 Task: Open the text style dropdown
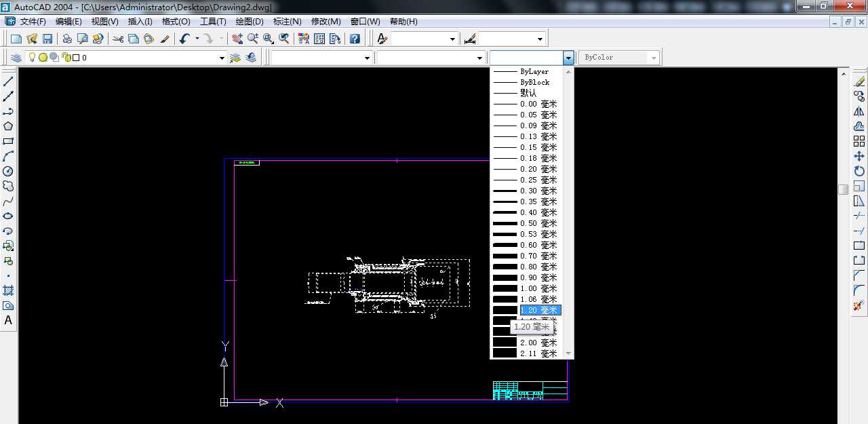(452, 39)
